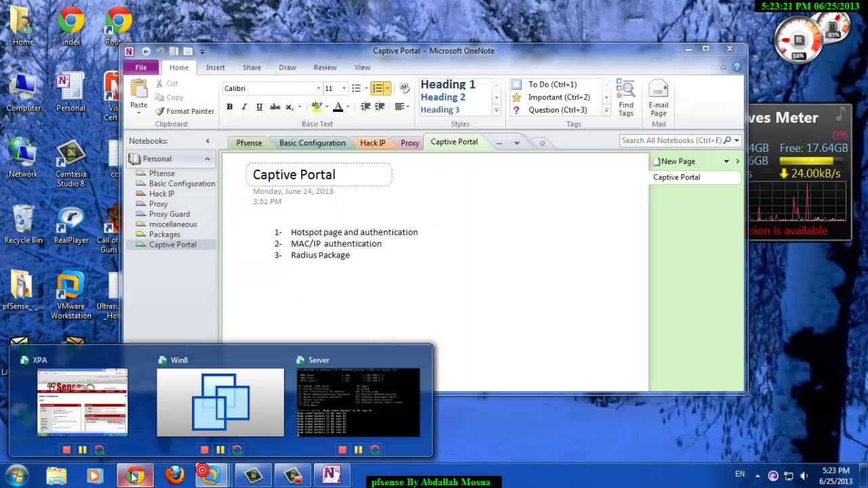Open the hidden section tabs dropdown arrow
This screenshot has width=868, height=488.
coord(517,143)
